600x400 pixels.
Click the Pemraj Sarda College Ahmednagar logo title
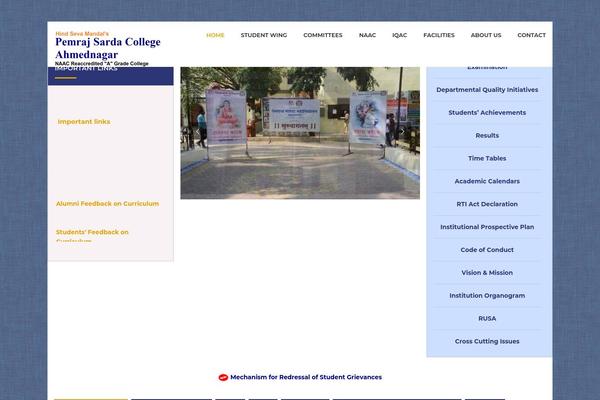[x=108, y=48]
